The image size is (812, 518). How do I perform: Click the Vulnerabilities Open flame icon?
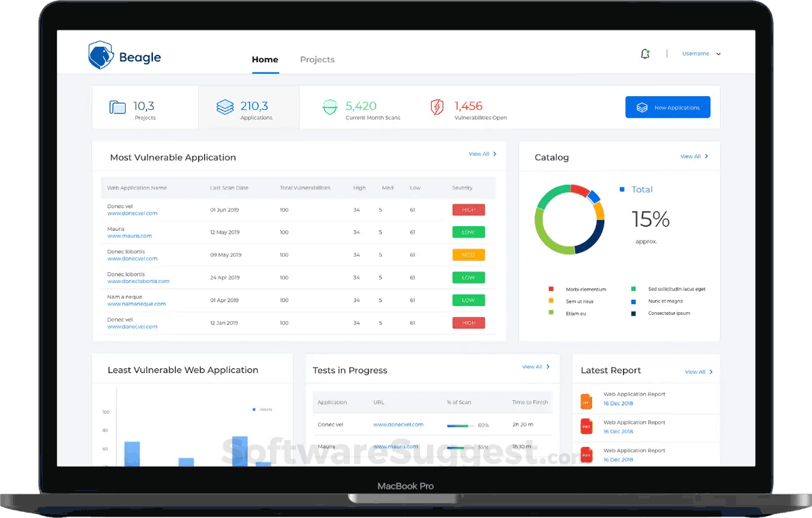coord(436,106)
